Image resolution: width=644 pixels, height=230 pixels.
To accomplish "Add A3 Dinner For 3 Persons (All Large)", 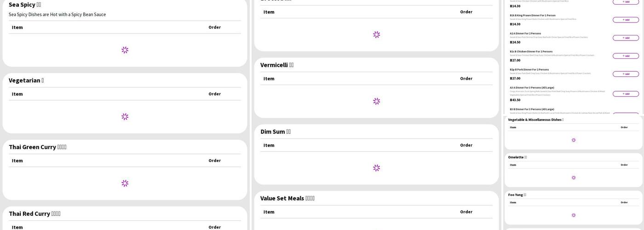I will click(626, 94).
